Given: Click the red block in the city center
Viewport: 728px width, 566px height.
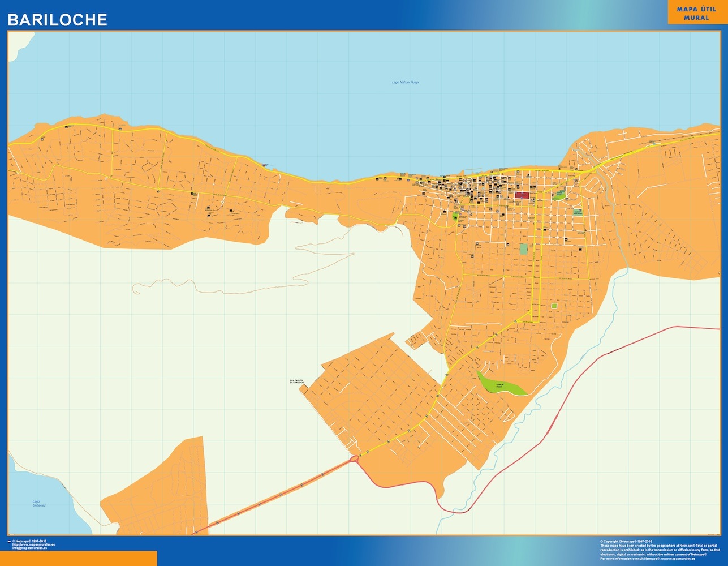Looking at the screenshot, I should tap(522, 195).
